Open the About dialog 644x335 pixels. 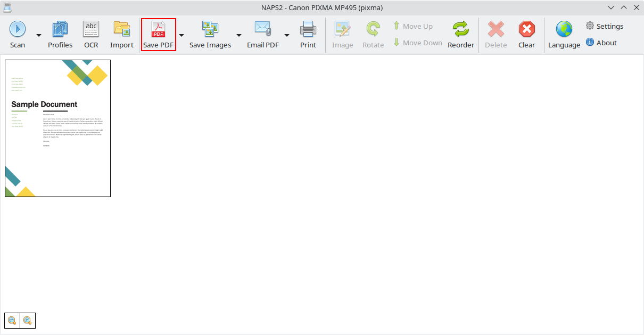601,43
